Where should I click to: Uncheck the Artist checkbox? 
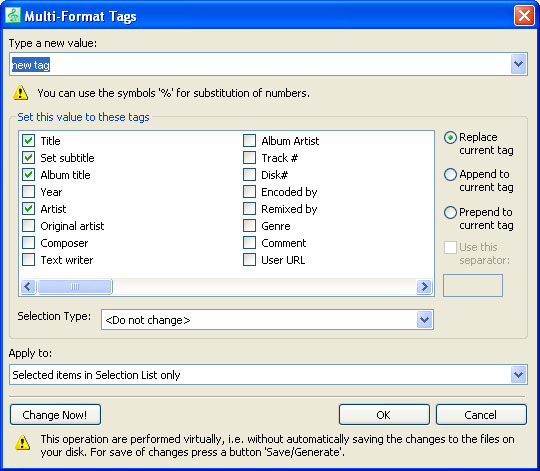pos(29,209)
